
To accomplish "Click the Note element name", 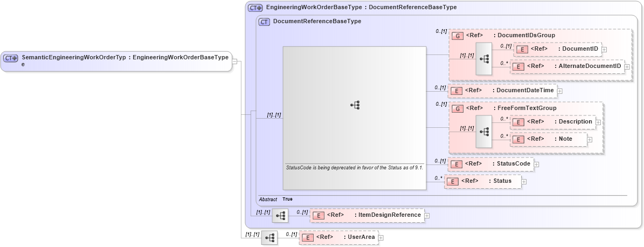I will click(x=565, y=139).
